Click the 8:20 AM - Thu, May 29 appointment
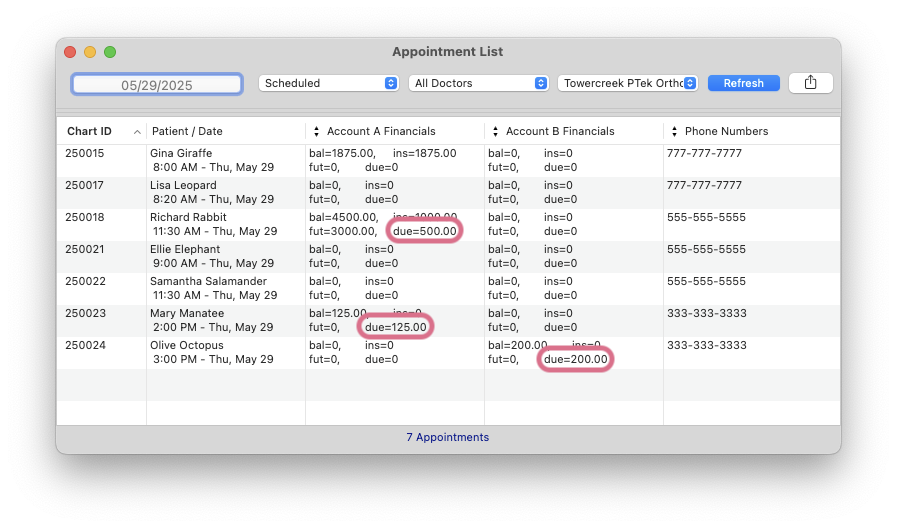 [213, 199]
